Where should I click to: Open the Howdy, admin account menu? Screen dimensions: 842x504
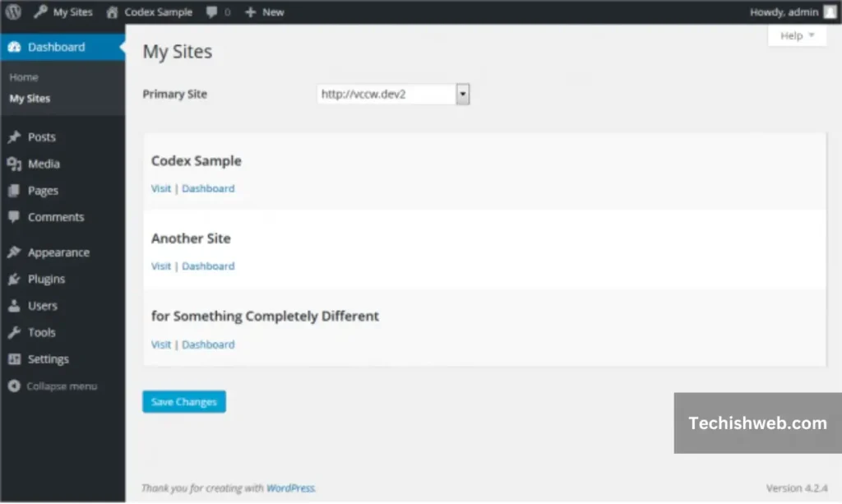(x=784, y=12)
